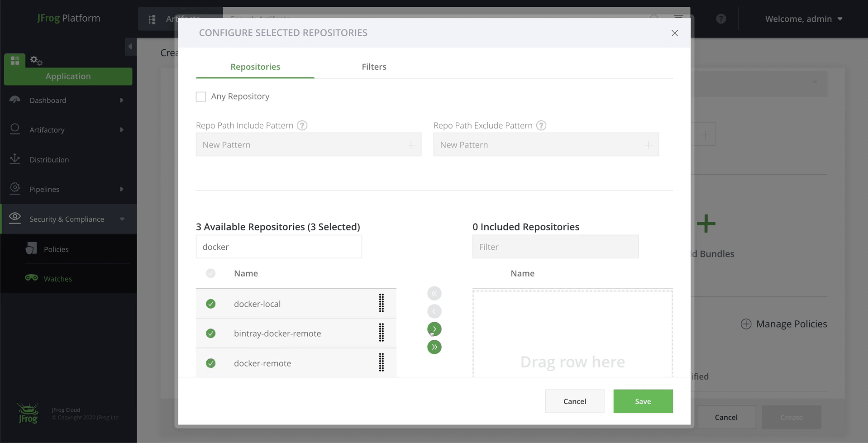Screen dimensions: 868x443
Task: Save the repository configuration
Action: (x=643, y=401)
